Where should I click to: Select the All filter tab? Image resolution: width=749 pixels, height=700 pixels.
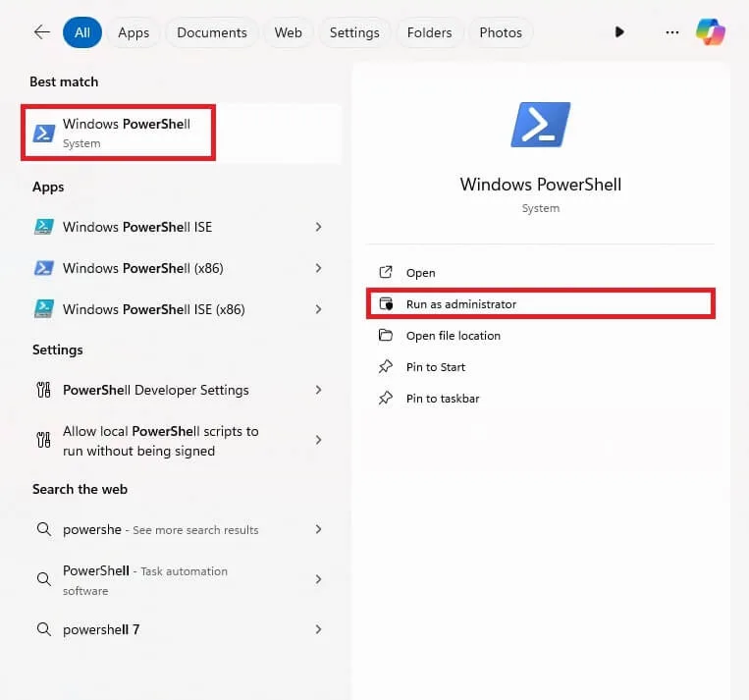click(82, 32)
